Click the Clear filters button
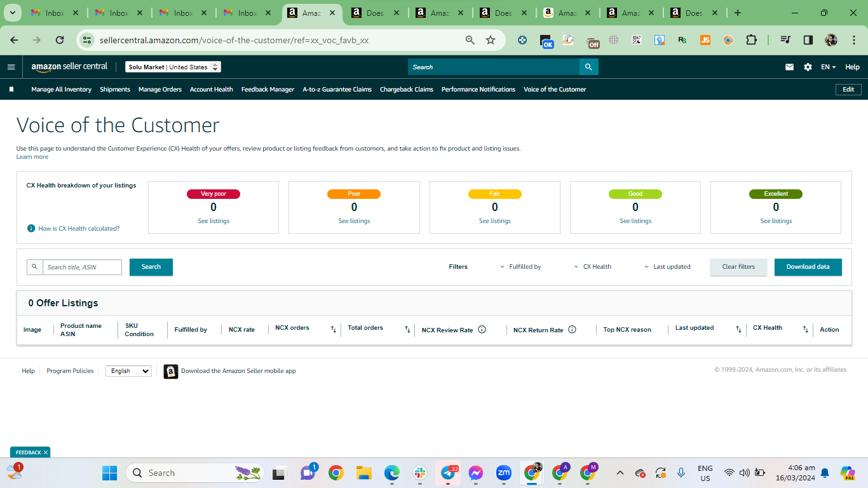This screenshot has width=868, height=488. [738, 267]
